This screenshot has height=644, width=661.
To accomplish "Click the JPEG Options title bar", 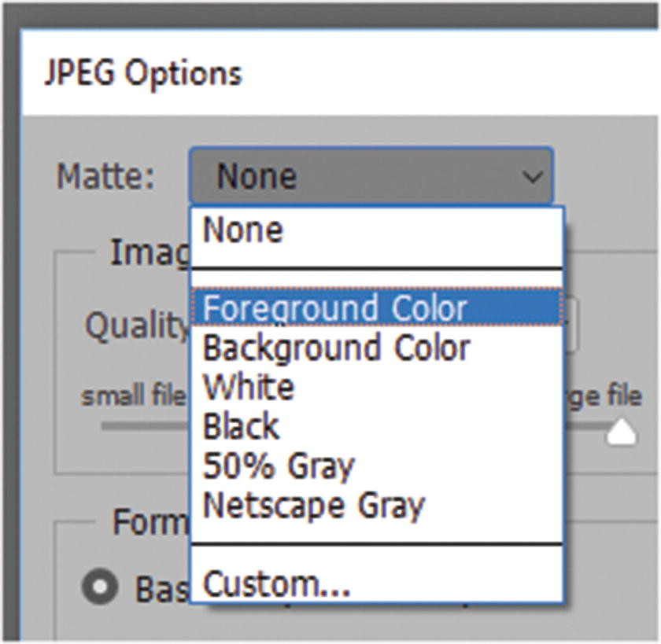I will 143,73.
